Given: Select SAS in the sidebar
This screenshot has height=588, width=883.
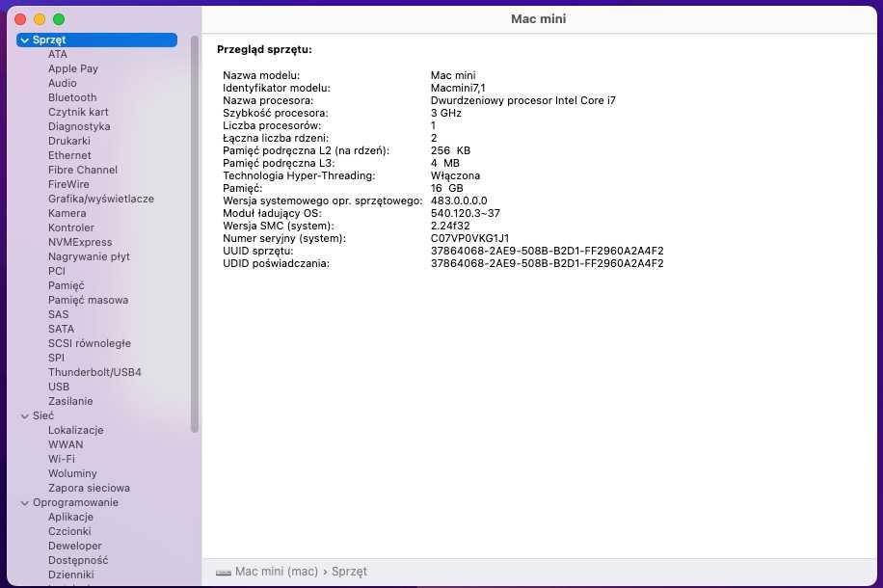Looking at the screenshot, I should pos(58,314).
